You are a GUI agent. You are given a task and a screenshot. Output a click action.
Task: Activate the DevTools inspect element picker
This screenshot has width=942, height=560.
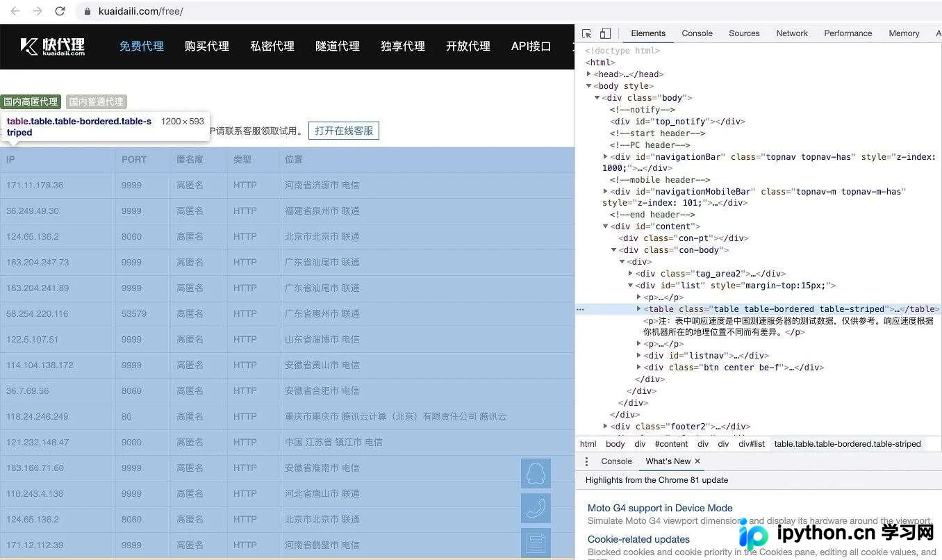(x=587, y=33)
